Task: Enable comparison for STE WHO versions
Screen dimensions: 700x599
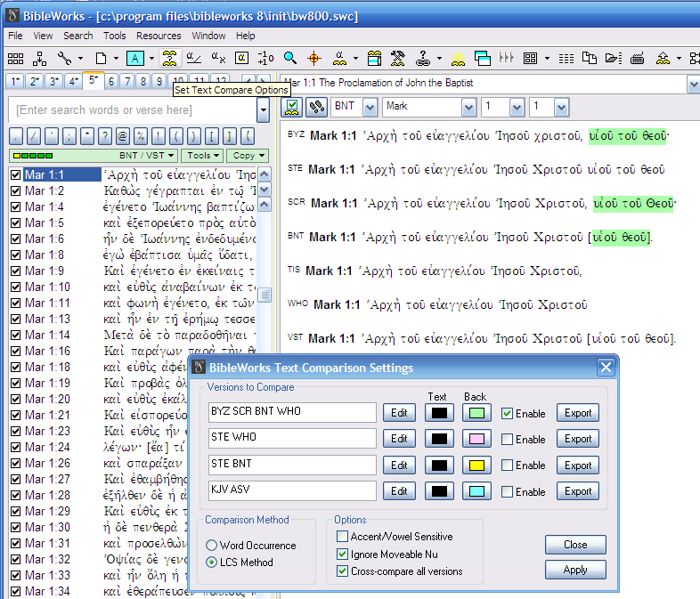Action: click(x=506, y=440)
